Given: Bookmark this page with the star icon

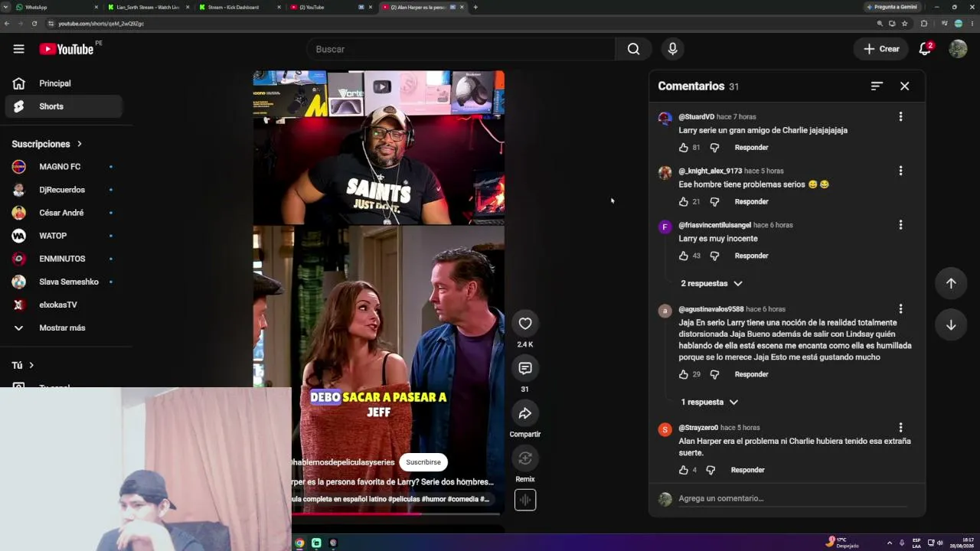Looking at the screenshot, I should [x=905, y=24].
